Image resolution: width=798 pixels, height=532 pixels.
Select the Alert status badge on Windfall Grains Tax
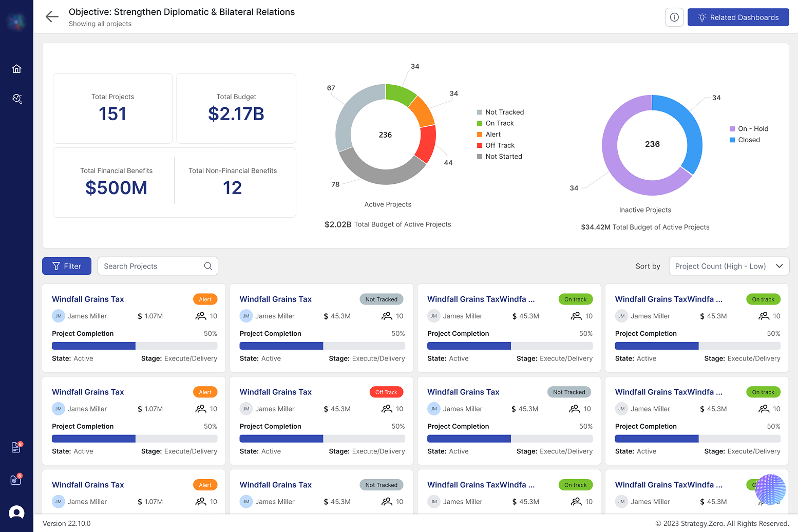coord(205,299)
